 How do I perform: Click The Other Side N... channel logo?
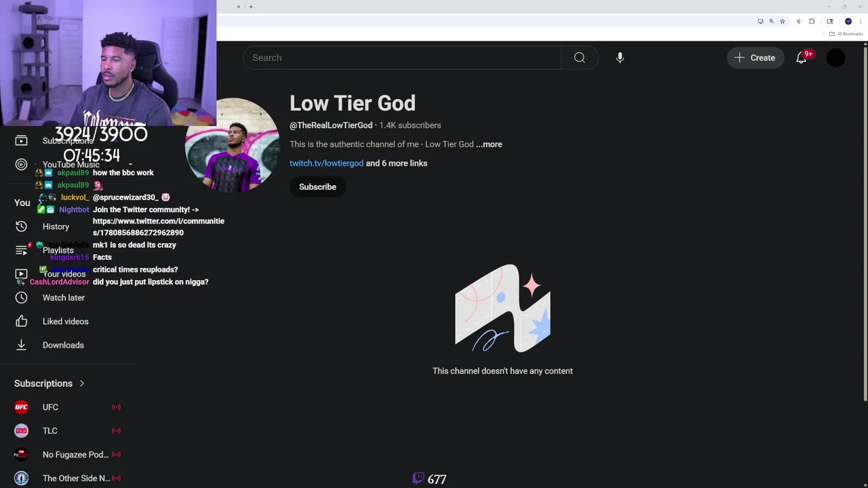point(21,479)
